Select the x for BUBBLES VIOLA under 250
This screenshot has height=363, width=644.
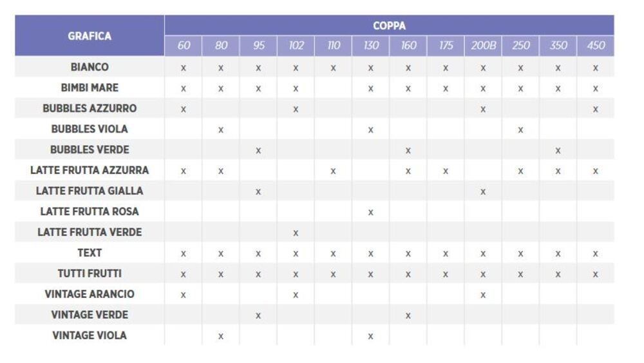pos(520,130)
